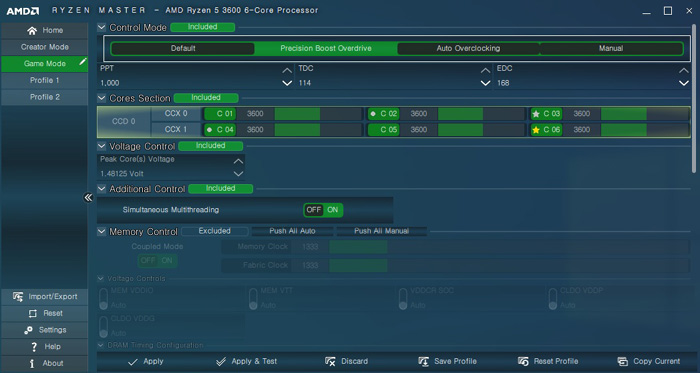Image resolution: width=700 pixels, height=373 pixels.
Task: Click C 02 frequency value 3600
Action: [x=418, y=114]
